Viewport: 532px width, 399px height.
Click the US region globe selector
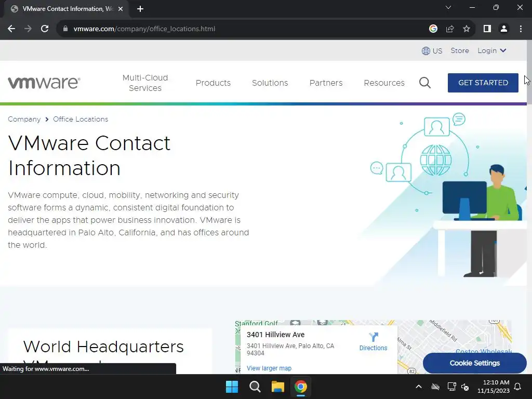pos(432,51)
